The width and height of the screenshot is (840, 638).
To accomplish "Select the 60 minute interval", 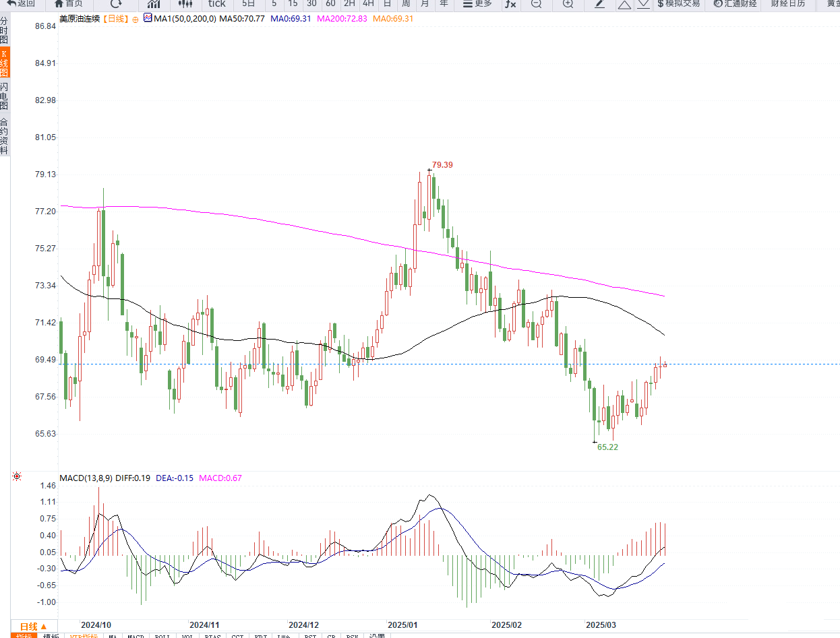I will click(x=330, y=3).
